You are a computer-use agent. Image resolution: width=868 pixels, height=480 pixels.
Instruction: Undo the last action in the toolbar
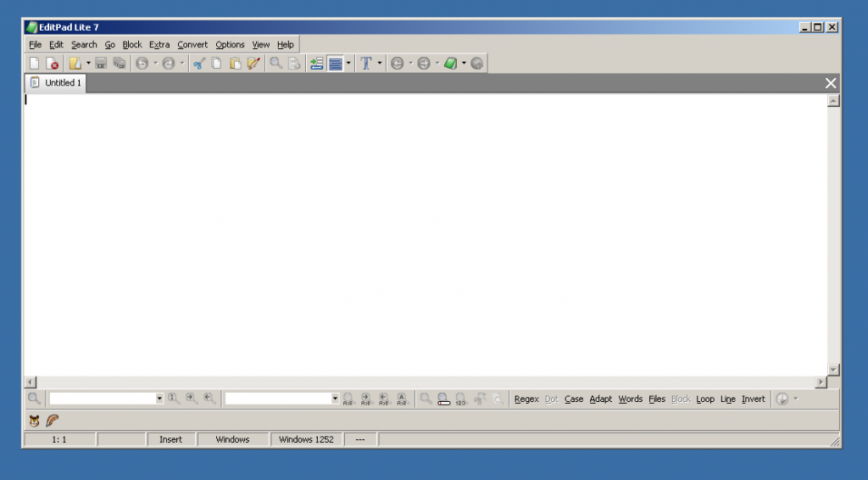(x=142, y=64)
